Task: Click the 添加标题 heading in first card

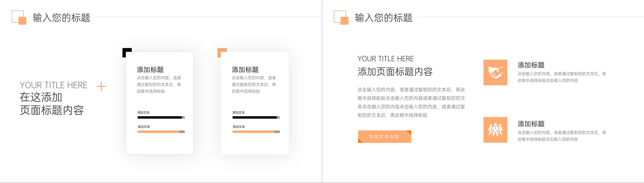Action: (x=150, y=69)
